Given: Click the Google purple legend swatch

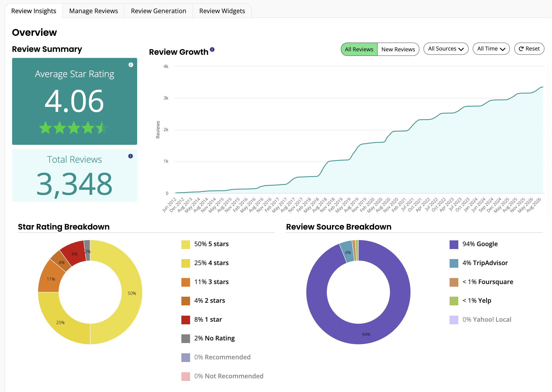Looking at the screenshot, I should click(454, 244).
